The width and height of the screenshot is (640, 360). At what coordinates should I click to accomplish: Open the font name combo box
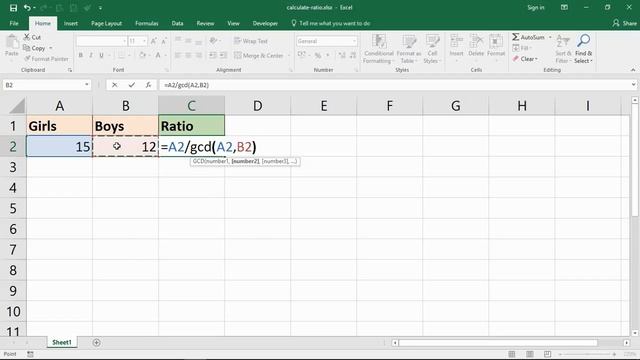click(x=101, y=41)
